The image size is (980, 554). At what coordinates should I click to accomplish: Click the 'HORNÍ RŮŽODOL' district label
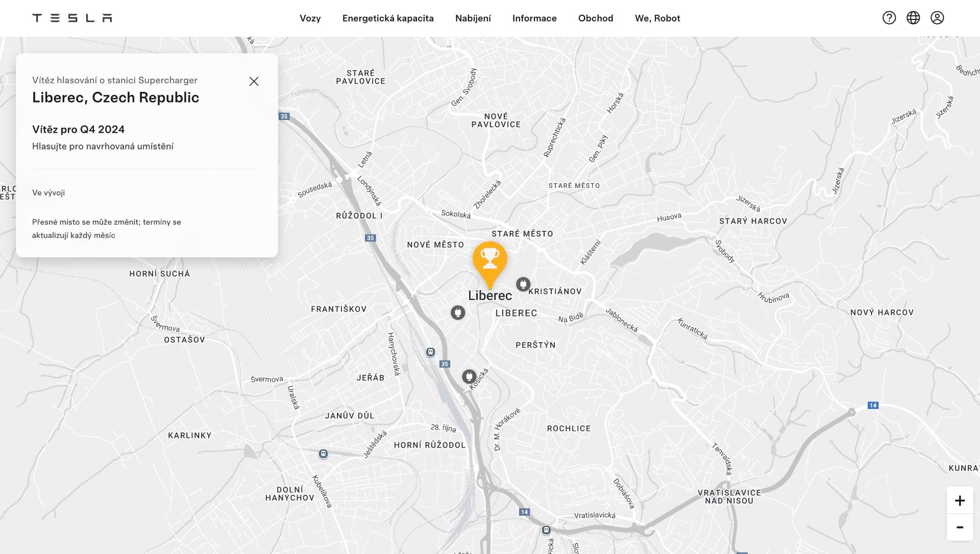(430, 445)
